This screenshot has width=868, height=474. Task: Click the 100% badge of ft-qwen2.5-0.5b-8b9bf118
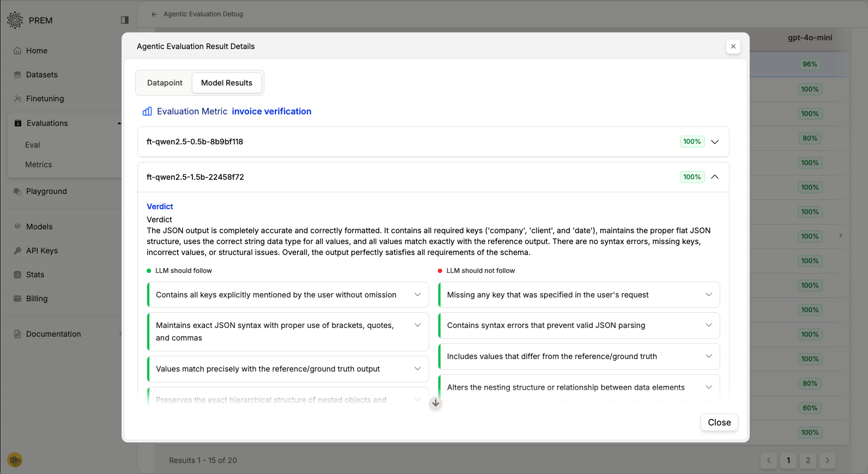692,142
